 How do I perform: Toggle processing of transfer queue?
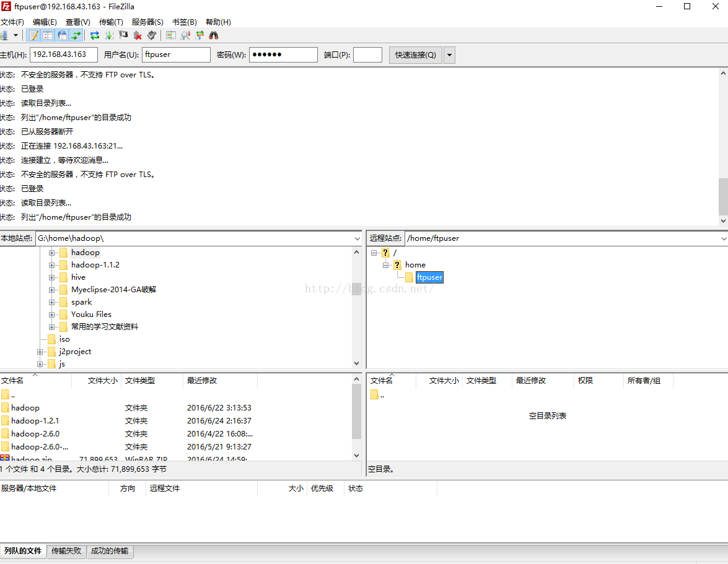click(109, 35)
